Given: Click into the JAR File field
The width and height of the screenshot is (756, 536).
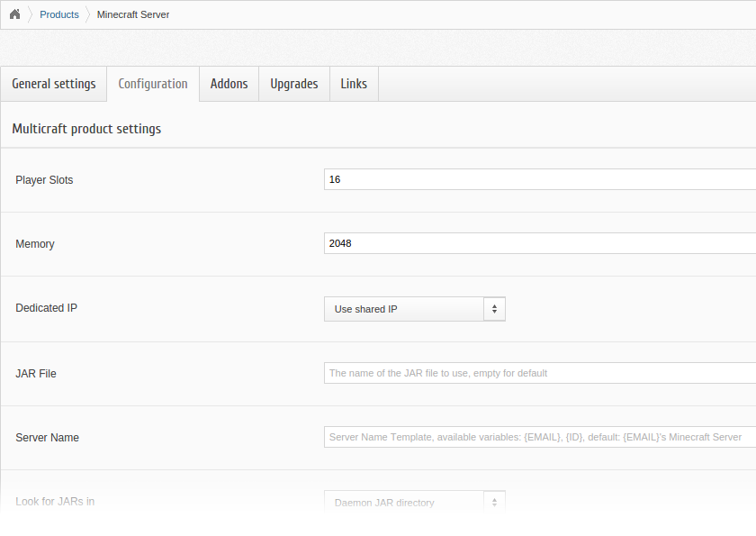Looking at the screenshot, I should pyautogui.click(x=540, y=373).
